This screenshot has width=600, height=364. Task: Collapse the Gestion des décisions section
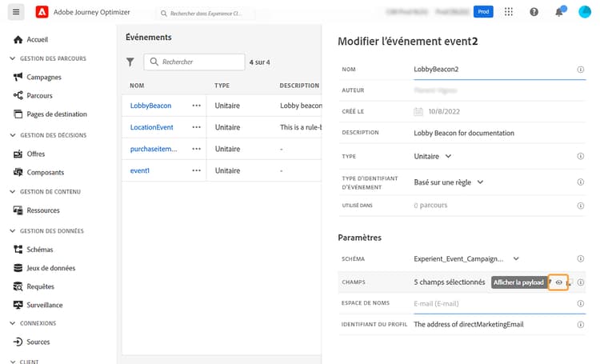click(12, 135)
